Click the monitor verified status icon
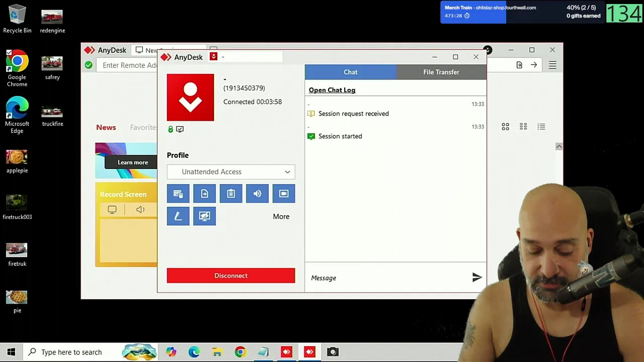 pyautogui.click(x=180, y=129)
